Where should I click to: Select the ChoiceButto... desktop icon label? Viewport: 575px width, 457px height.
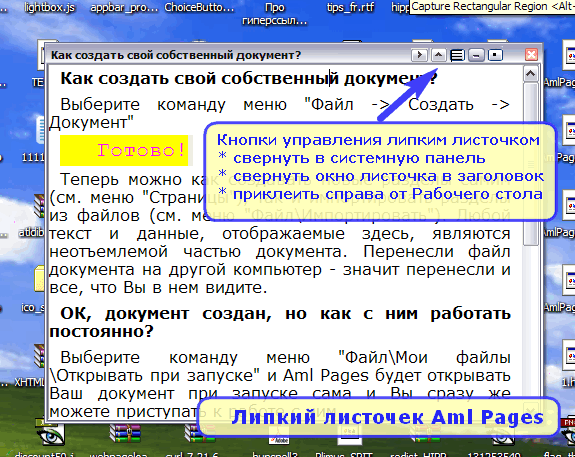(x=199, y=7)
